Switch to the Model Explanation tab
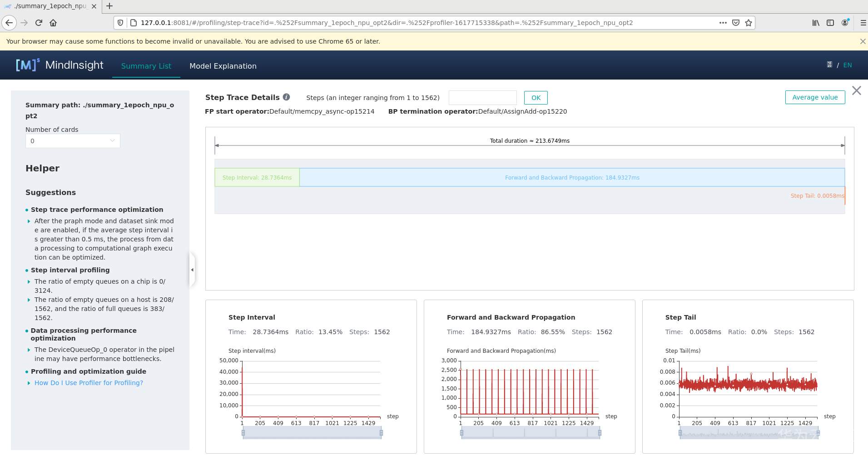868x461 pixels. (x=223, y=66)
